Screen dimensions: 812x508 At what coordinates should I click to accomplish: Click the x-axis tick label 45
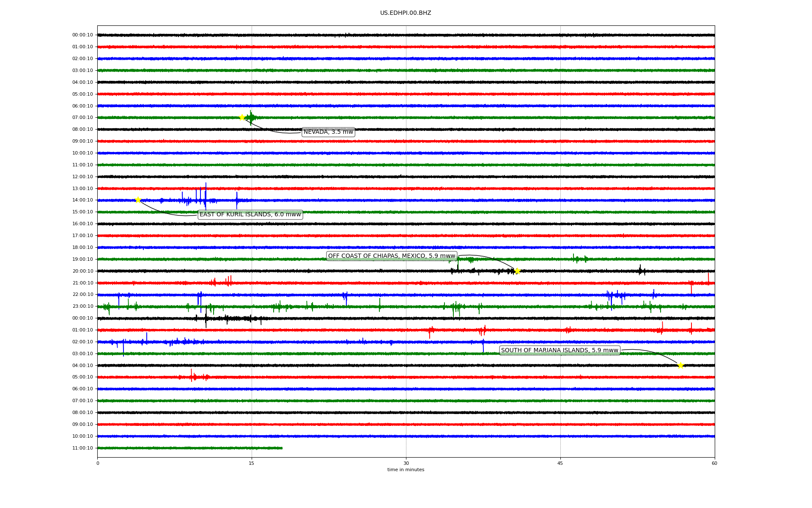pyautogui.click(x=560, y=463)
